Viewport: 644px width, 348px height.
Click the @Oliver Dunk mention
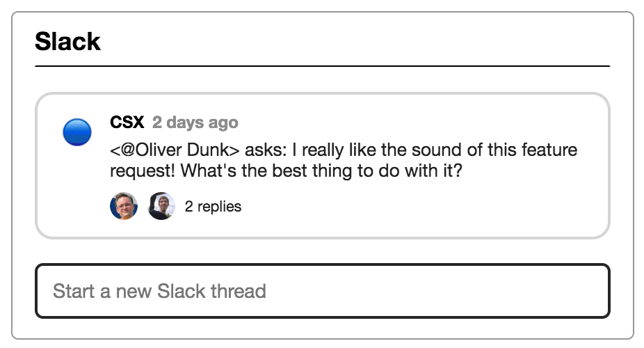pyautogui.click(x=175, y=150)
